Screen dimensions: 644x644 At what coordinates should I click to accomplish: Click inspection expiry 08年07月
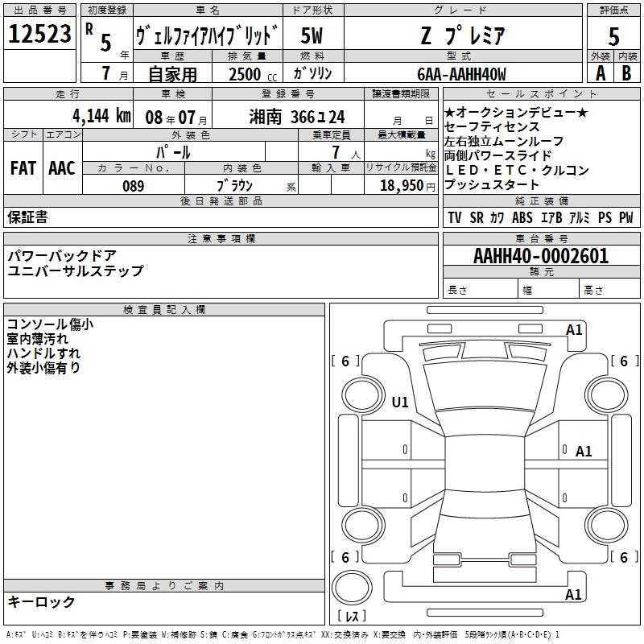pos(176,118)
